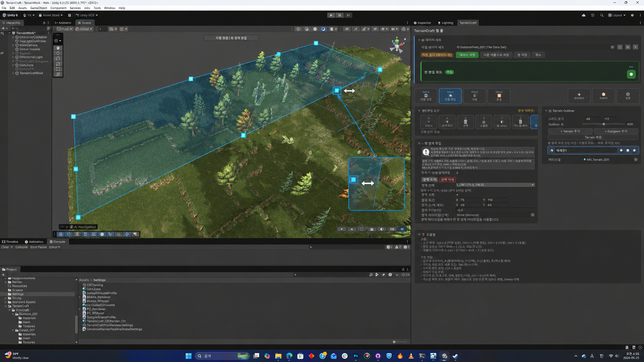The height and width of the screenshot is (362, 644).
Task: Open Unity cloud icon in top bar
Action: pyautogui.click(x=584, y=15)
